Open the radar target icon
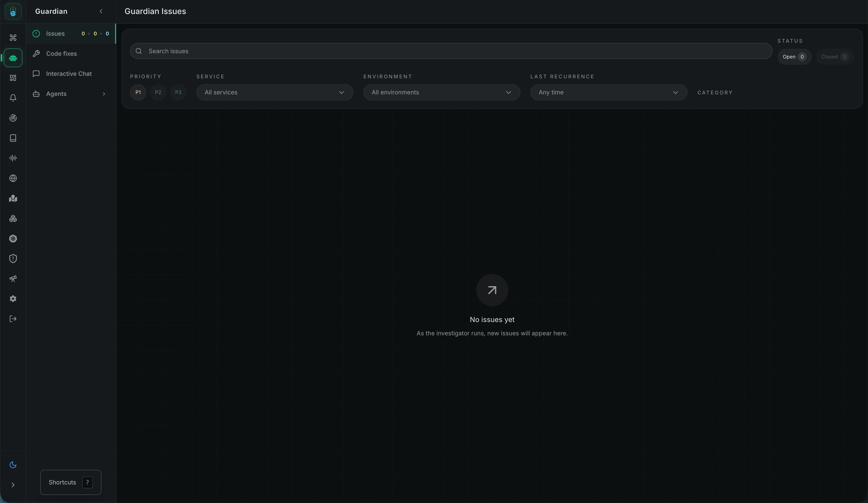The height and width of the screenshot is (503, 868). pyautogui.click(x=13, y=118)
